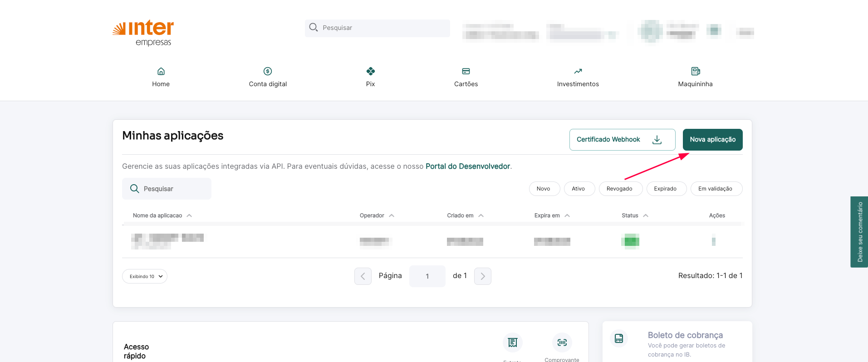This screenshot has width=868, height=362.
Task: Go to the previous page arrow
Action: click(363, 276)
